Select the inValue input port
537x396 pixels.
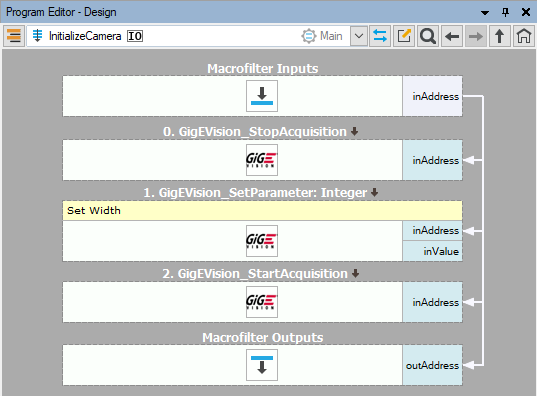433,251
